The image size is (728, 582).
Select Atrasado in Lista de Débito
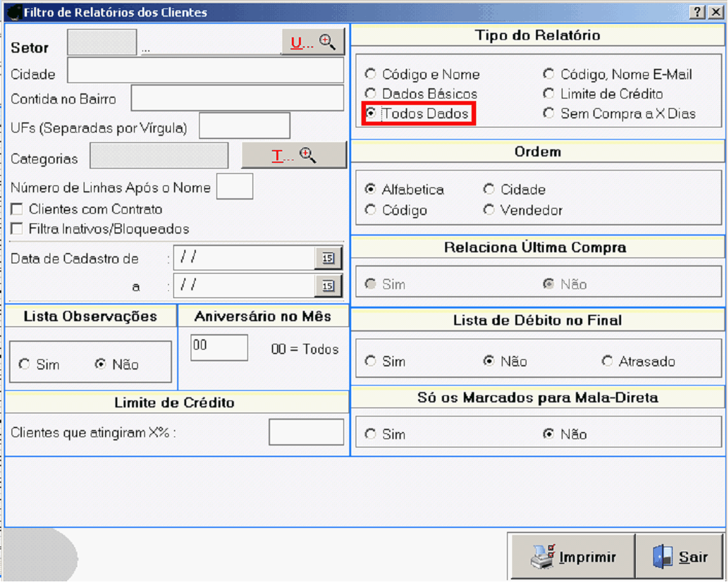[x=607, y=361]
